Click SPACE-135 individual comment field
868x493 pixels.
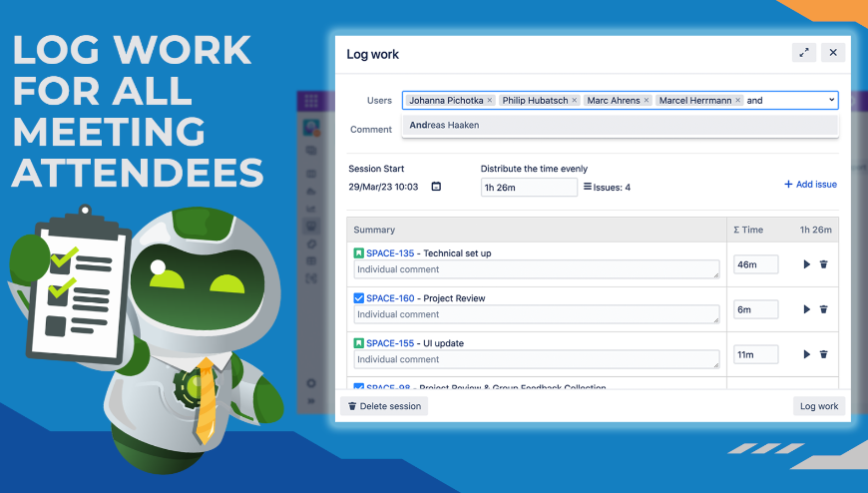(x=537, y=269)
